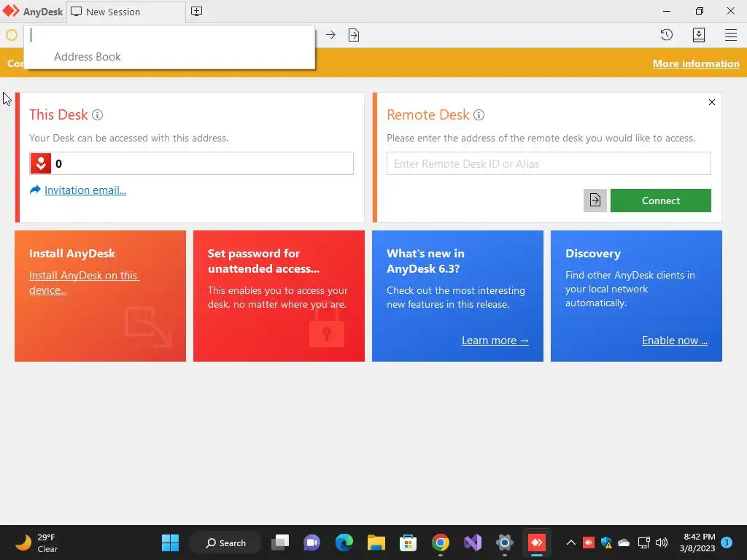The width and height of the screenshot is (747, 560).
Task: Click the blue share arrow icon beside Invitation email
Action: [x=35, y=190]
